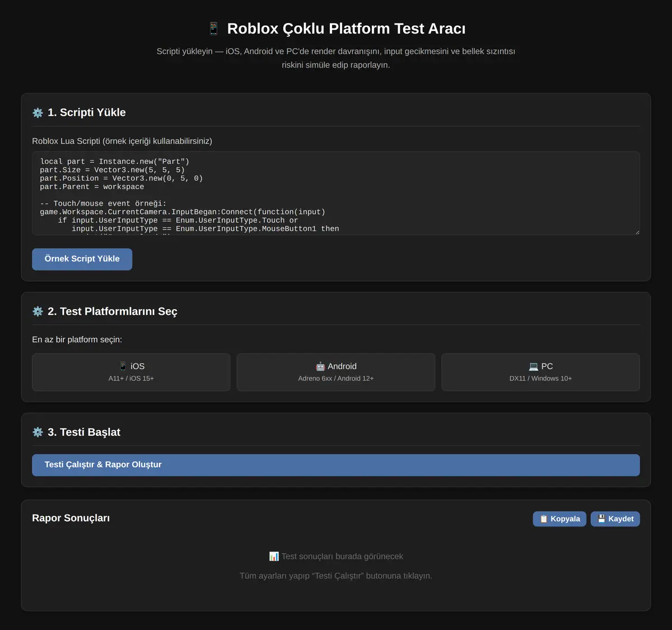Screen dimensions: 672x630
Task: Select the Android platform card
Action: [336, 372]
